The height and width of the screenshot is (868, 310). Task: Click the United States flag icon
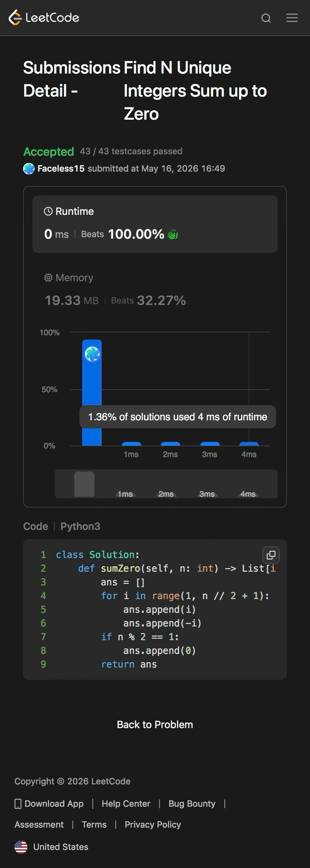pyautogui.click(x=21, y=847)
